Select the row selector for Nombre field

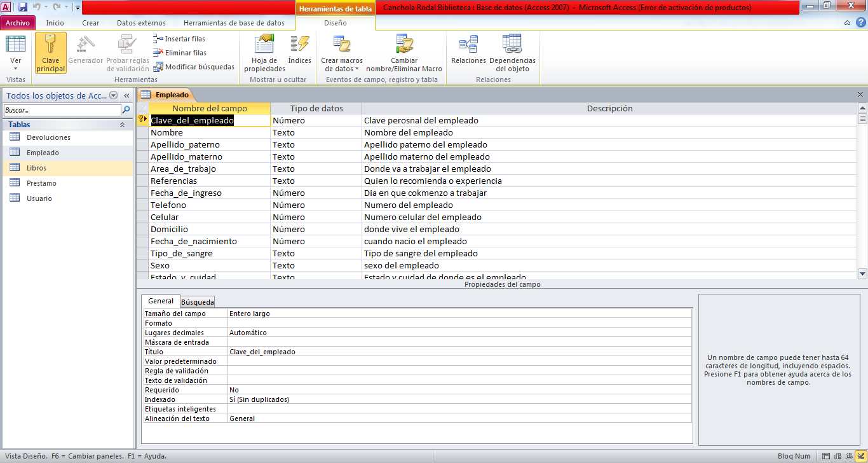(143, 132)
